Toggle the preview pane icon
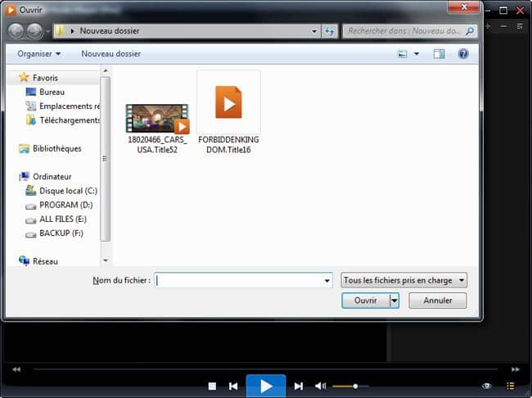The image size is (532, 398). tap(439, 54)
